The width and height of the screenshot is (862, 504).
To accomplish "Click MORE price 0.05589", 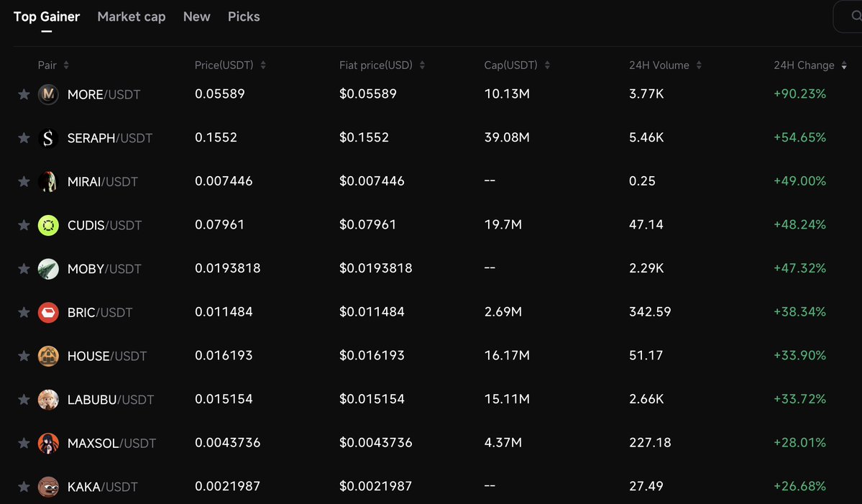I will tap(220, 93).
